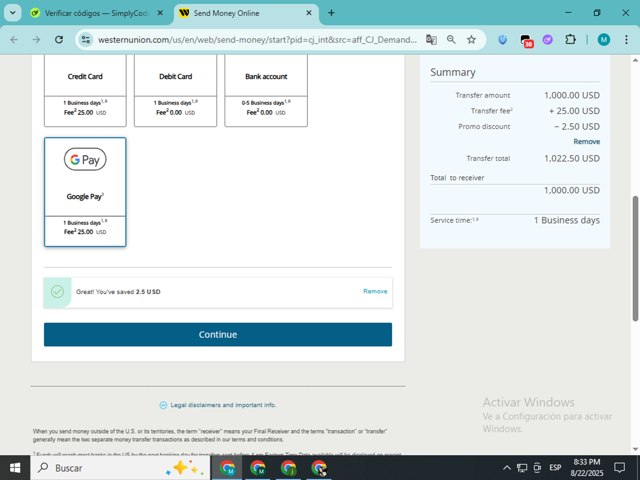The width and height of the screenshot is (640, 480).
Task: Open the Extensions puzzle menu
Action: pyautogui.click(x=570, y=40)
